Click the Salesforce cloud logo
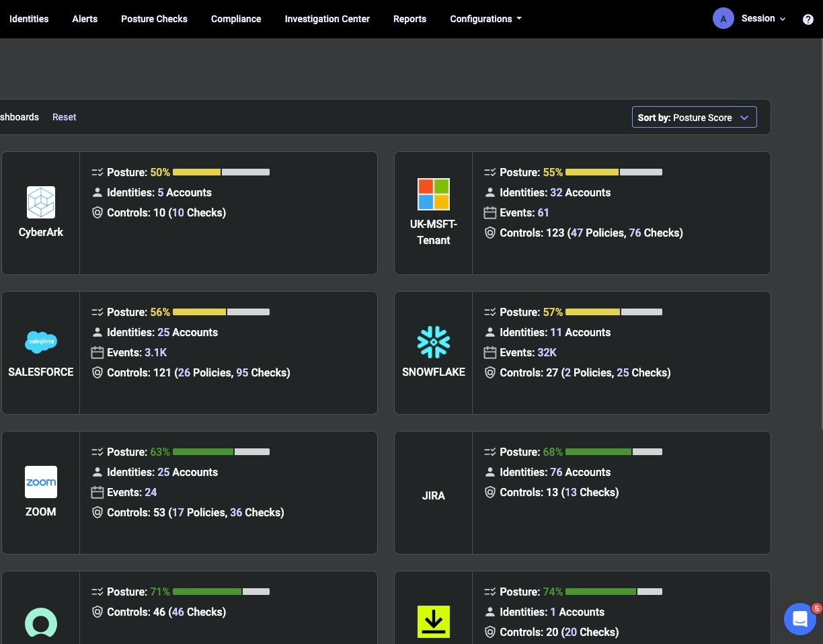The height and width of the screenshot is (644, 823). coord(41,342)
